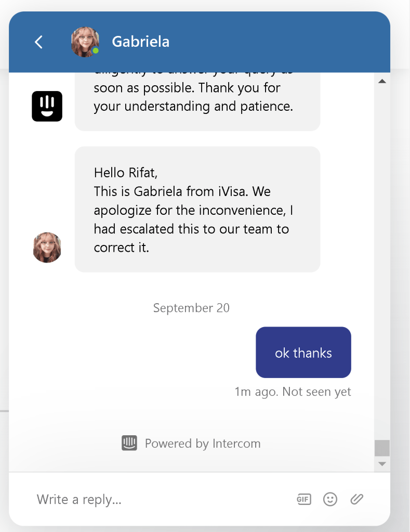The width and height of the screenshot is (410, 532).
Task: Click Gabriela's avatar beside the Hello Rifat message
Action: [x=47, y=248]
